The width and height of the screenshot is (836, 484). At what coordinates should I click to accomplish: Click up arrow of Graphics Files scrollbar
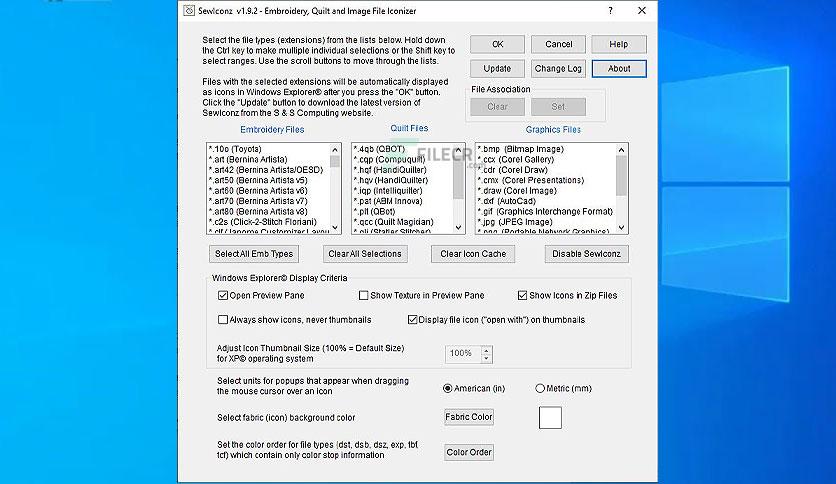coord(621,150)
